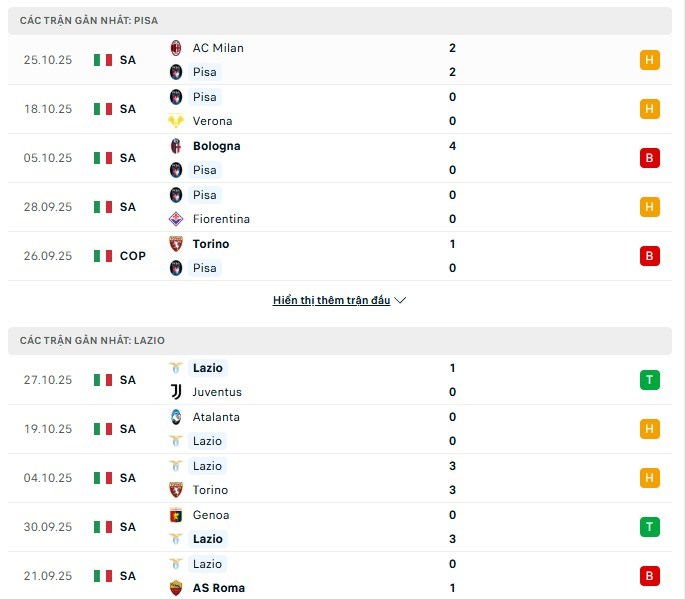Image resolution: width=685 pixels, height=599 pixels.
Task: Click the Juventus club crest icon
Action: [x=177, y=392]
